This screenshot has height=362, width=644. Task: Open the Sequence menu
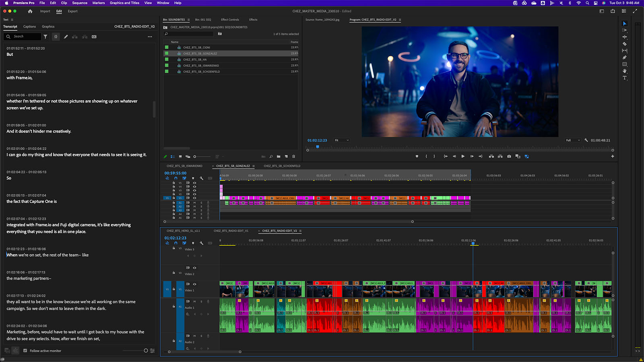[x=80, y=3]
